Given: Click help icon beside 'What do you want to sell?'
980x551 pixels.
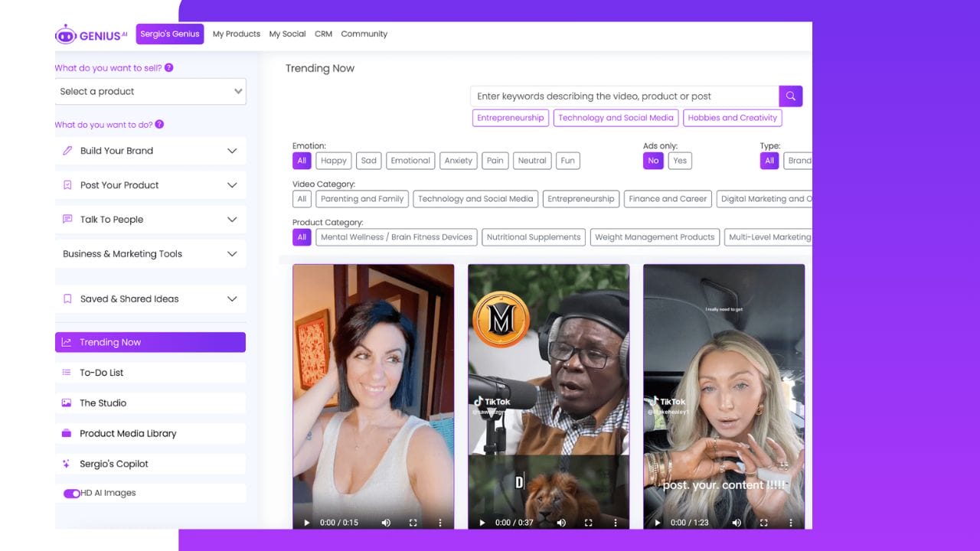Looking at the screenshot, I should point(168,67).
